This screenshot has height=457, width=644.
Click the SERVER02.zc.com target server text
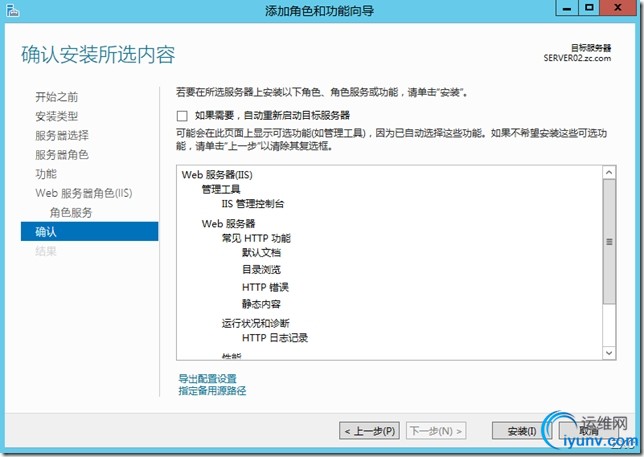[577, 58]
